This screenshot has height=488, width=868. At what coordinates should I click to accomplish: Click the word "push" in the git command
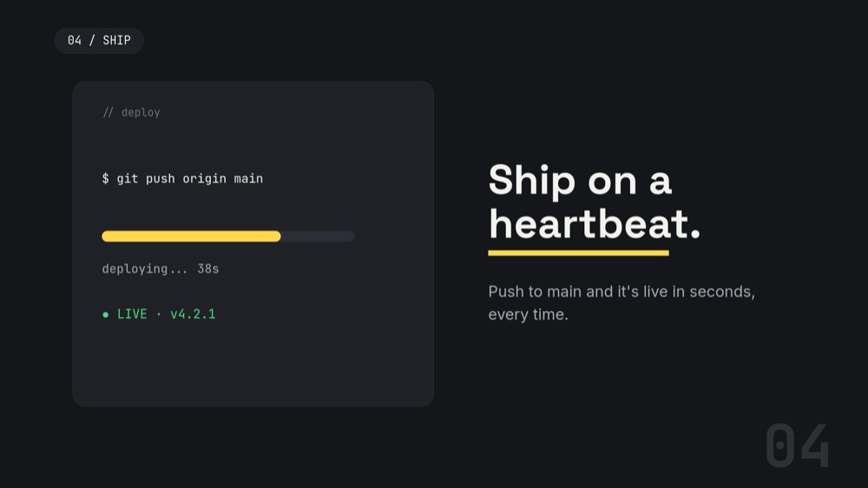(x=160, y=178)
